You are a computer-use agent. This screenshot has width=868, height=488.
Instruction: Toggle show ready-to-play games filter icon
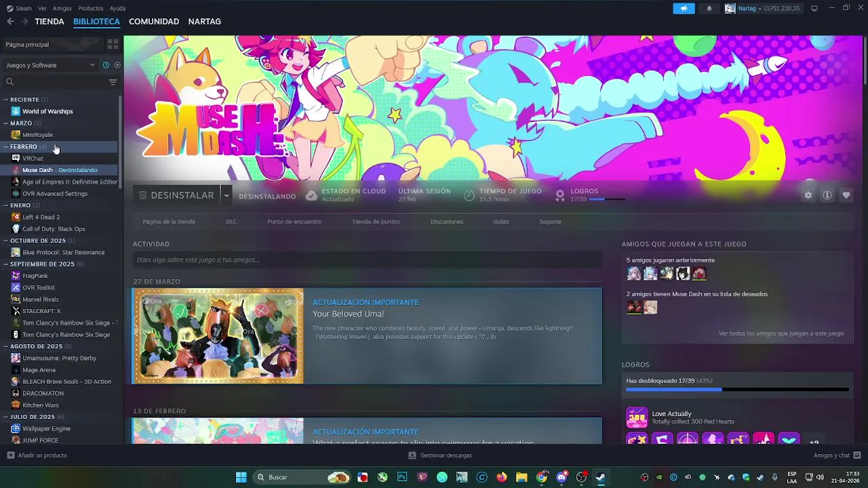(117, 65)
